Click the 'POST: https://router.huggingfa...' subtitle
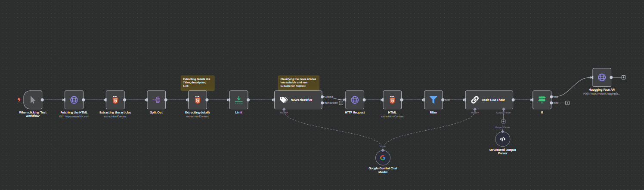The width and height of the screenshot is (644, 190). click(602, 93)
